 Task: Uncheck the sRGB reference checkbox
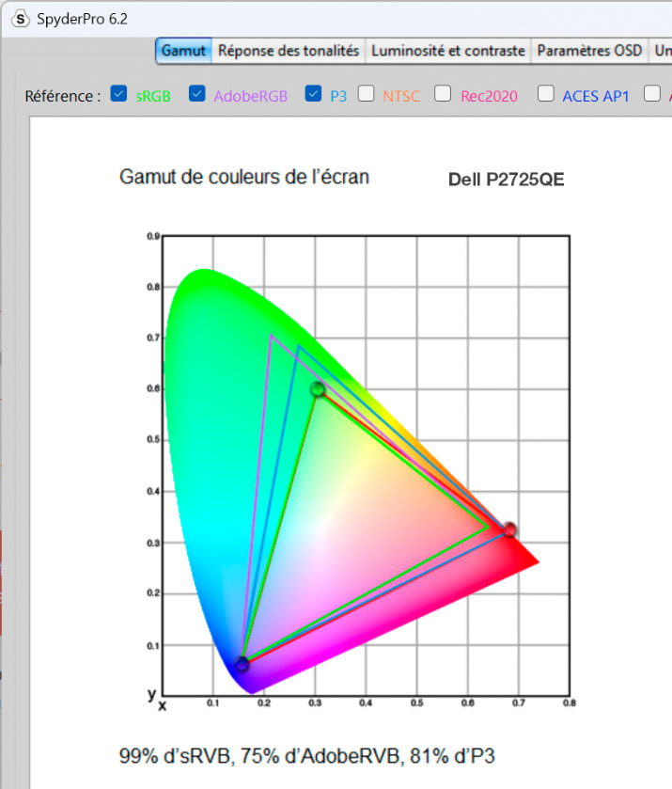pyautogui.click(x=118, y=94)
